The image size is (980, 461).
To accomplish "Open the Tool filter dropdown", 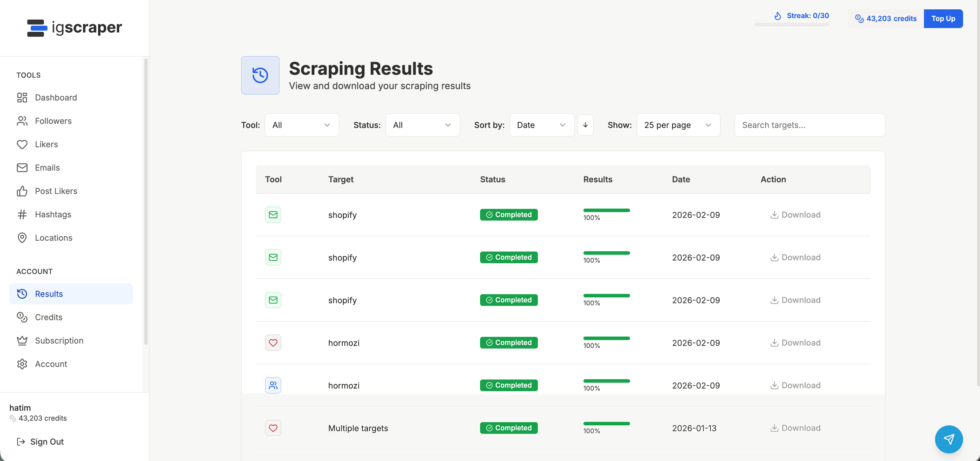I will tap(302, 125).
